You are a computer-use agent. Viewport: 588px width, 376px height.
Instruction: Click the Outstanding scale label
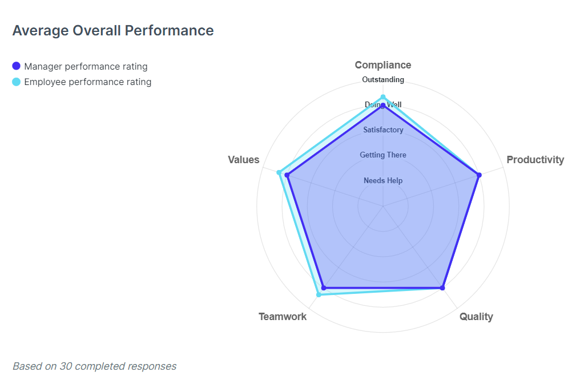383,80
